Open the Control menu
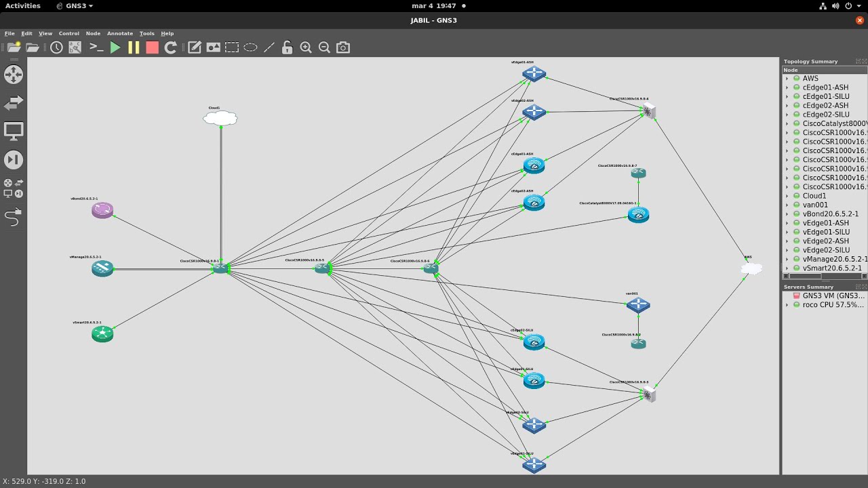 [x=69, y=33]
